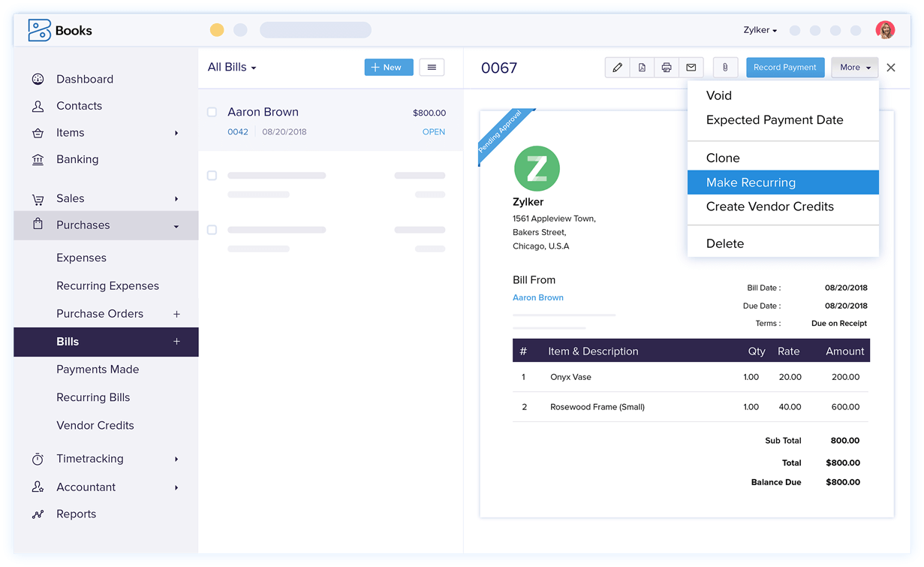This screenshot has height=567, width=924.
Task: Expand the Items submenu arrow
Action: 176,133
